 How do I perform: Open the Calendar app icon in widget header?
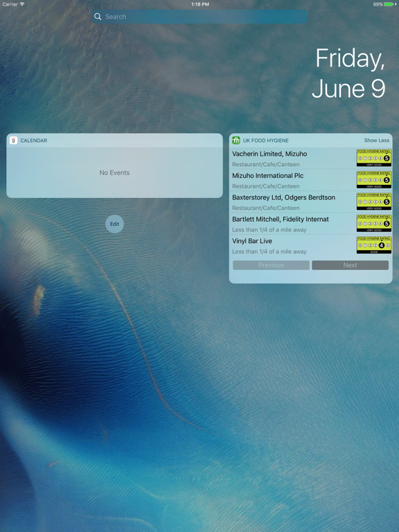13,141
